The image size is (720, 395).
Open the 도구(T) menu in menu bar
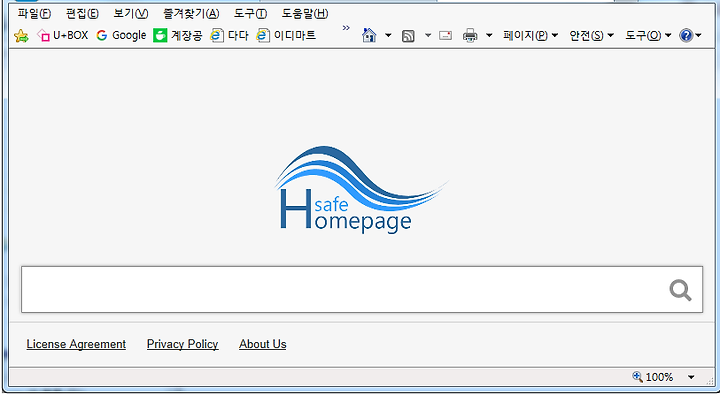pyautogui.click(x=250, y=14)
